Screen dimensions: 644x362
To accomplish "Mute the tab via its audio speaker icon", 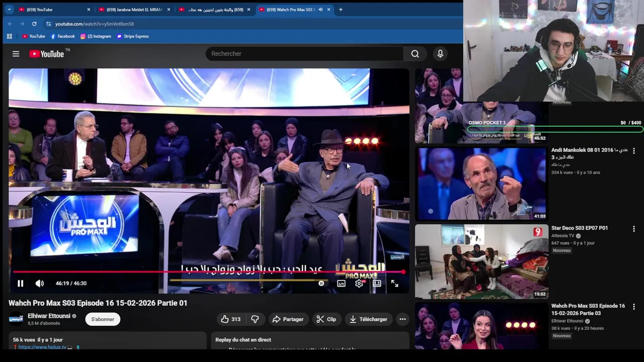I will [320, 10].
